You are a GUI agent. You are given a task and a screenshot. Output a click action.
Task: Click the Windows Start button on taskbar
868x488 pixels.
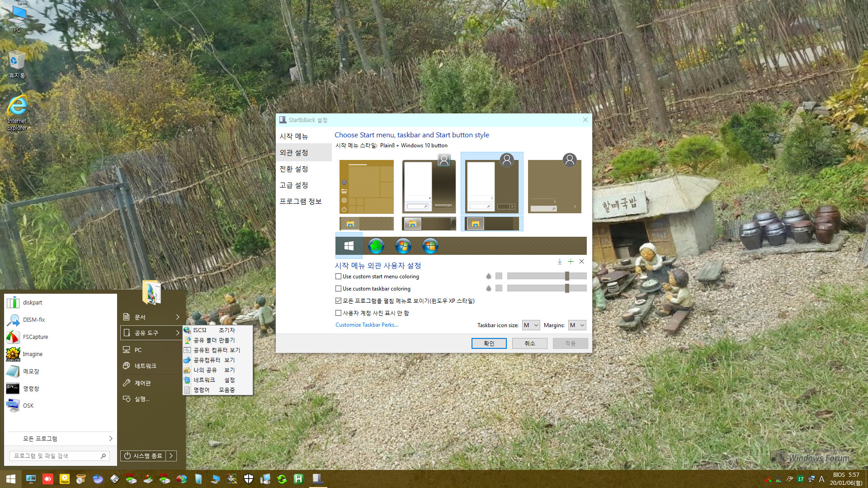pos(11,479)
